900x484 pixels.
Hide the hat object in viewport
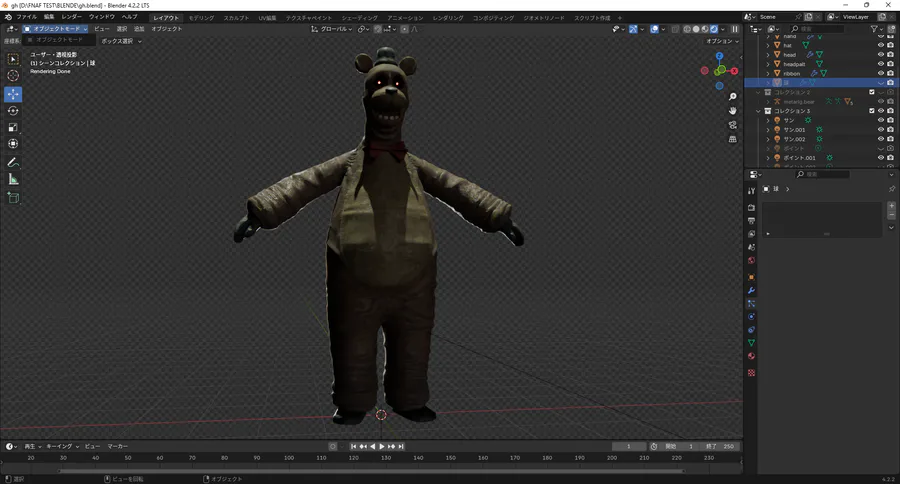(x=880, y=45)
